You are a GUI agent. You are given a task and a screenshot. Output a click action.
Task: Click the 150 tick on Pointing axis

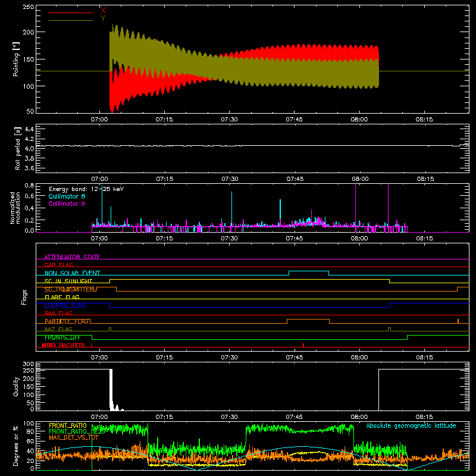[28, 59]
